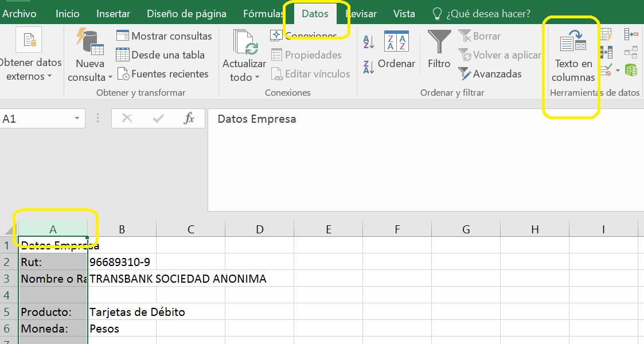Click the Flash Fill (relleno rápido) icon
The image size is (644, 344).
coord(606,34)
